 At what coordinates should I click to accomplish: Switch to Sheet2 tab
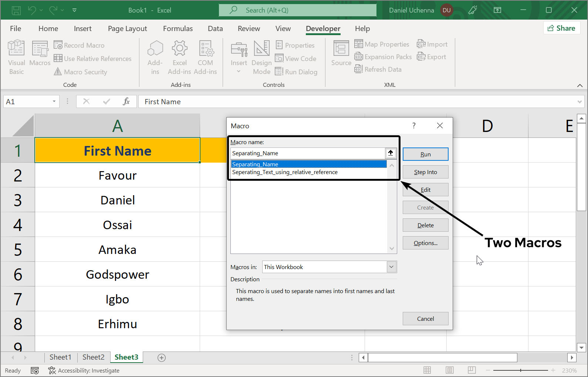coord(93,357)
